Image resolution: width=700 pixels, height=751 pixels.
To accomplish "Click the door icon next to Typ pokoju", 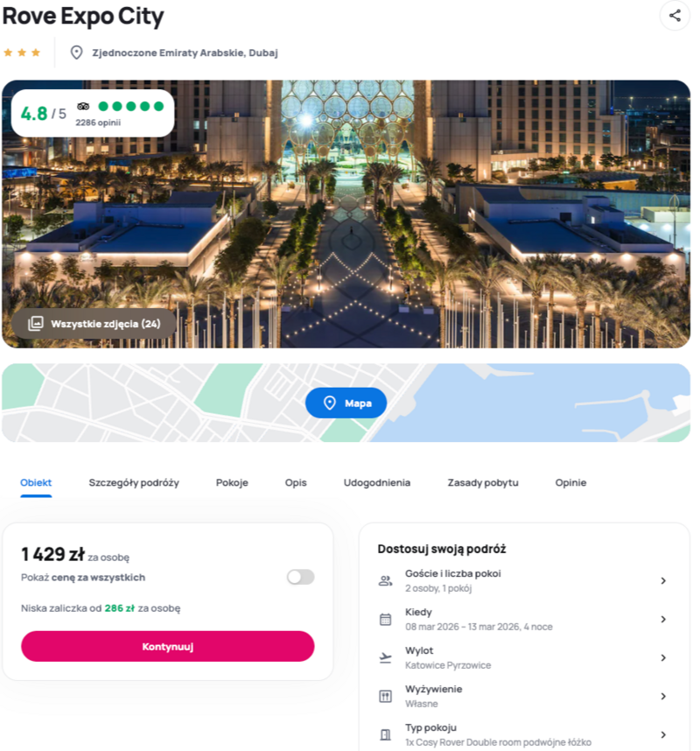I will pyautogui.click(x=385, y=734).
